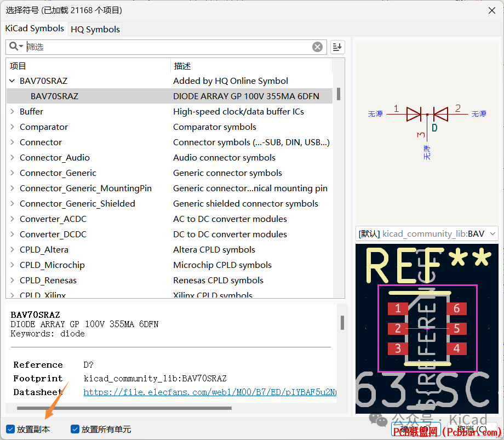Image resolution: width=504 pixels, height=440 pixels.
Task: Click 'DIODE ARRAY GP 100V 355MA 6DFN' description cell
Action: tap(246, 96)
